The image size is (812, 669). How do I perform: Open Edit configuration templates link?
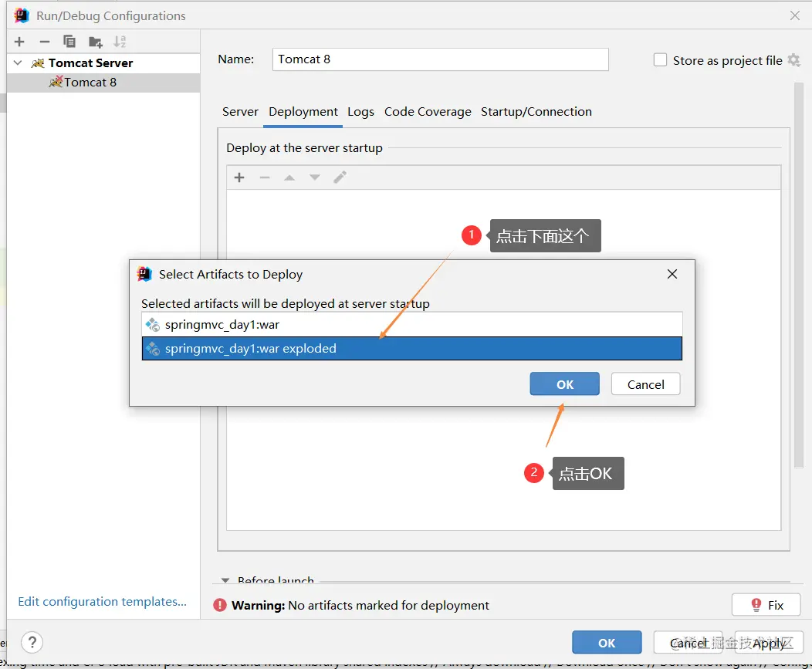(102, 602)
